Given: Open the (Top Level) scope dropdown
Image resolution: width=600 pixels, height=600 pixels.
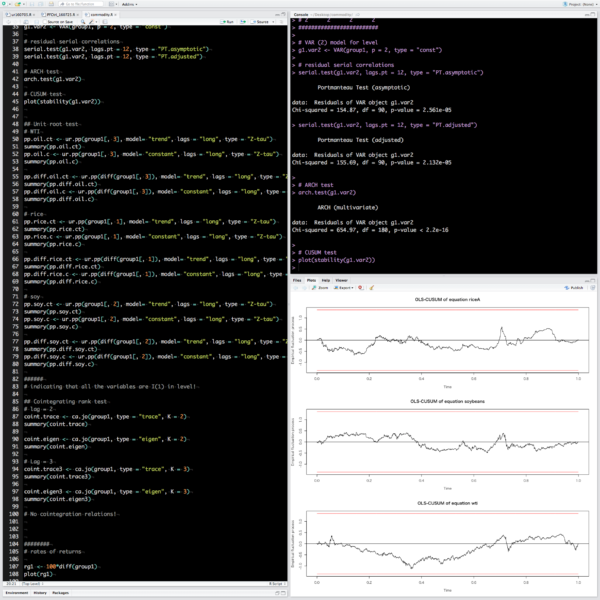Looking at the screenshot, I should (33, 584).
